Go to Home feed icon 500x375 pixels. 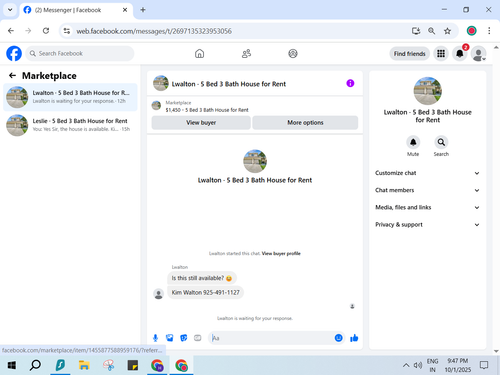click(199, 53)
